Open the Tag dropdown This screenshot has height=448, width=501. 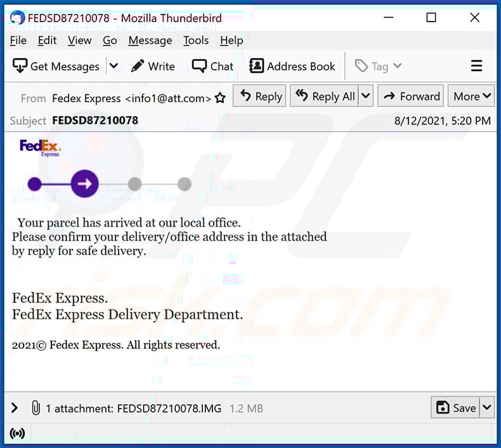coord(379,66)
